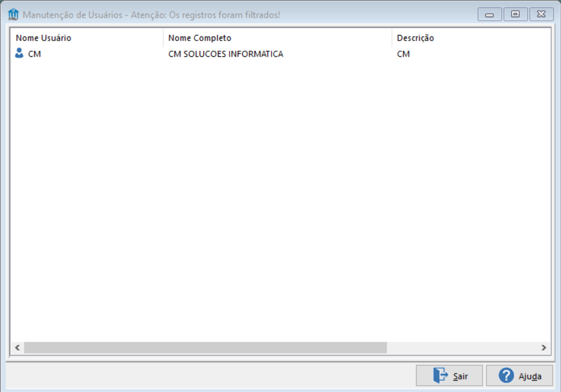Sort by the Descrição column header

click(x=471, y=38)
